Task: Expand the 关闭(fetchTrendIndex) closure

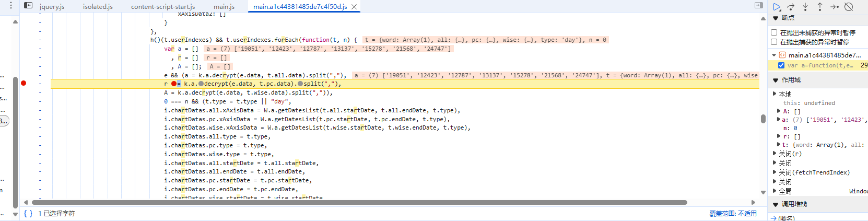Action: tap(775, 172)
